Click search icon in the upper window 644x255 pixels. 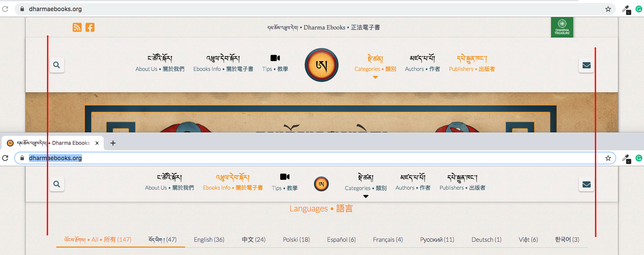(57, 65)
